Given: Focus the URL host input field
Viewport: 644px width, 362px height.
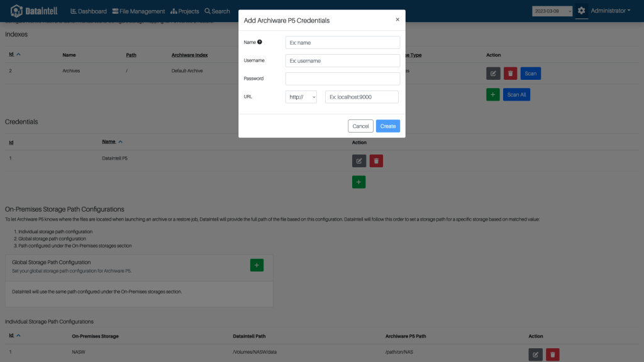Looking at the screenshot, I should [x=362, y=97].
